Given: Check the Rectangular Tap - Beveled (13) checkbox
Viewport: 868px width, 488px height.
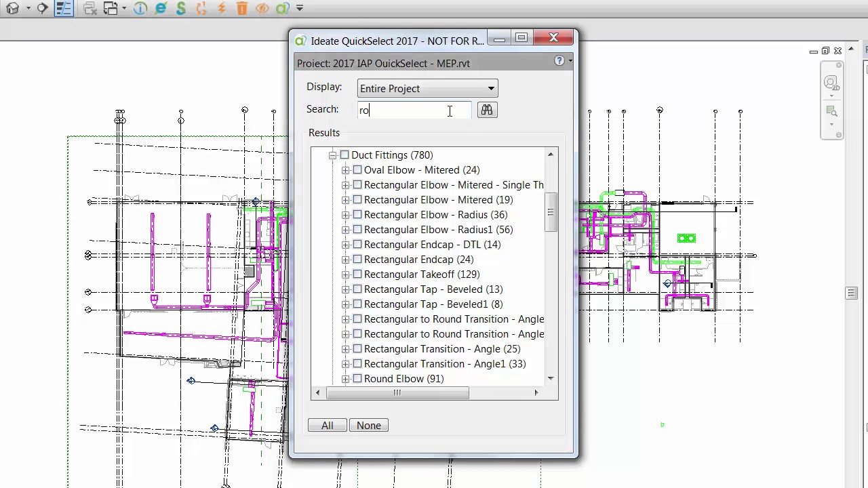Looking at the screenshot, I should pyautogui.click(x=357, y=289).
